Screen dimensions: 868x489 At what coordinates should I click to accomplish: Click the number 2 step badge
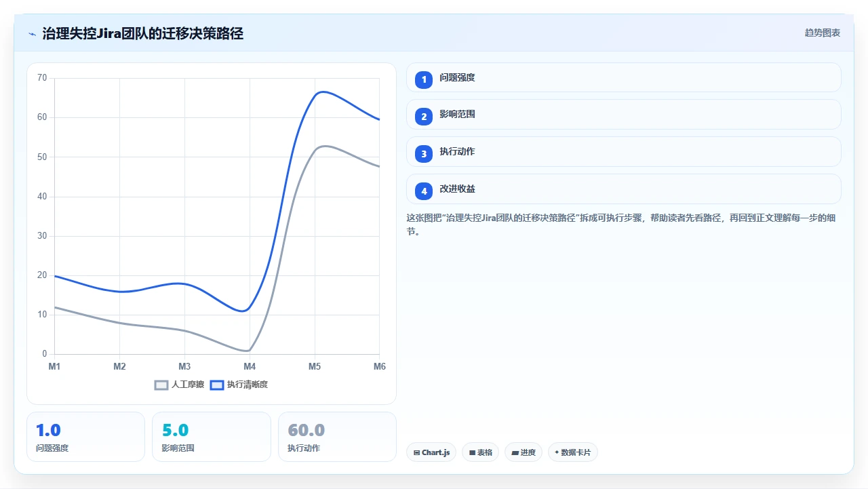(424, 117)
